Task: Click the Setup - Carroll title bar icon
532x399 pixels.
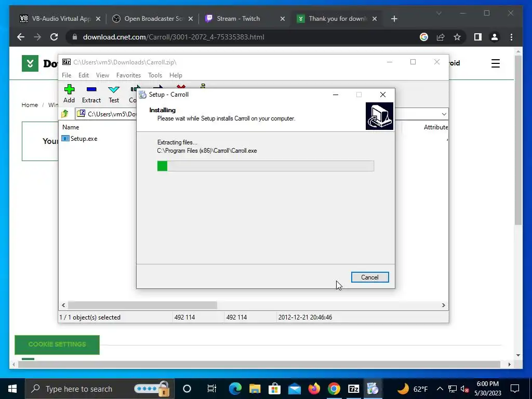Action: pyautogui.click(x=143, y=95)
